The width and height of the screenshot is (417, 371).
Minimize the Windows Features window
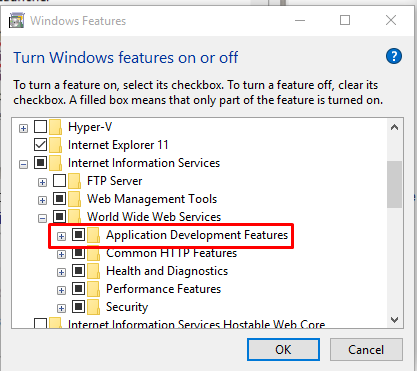pyautogui.click(x=300, y=20)
